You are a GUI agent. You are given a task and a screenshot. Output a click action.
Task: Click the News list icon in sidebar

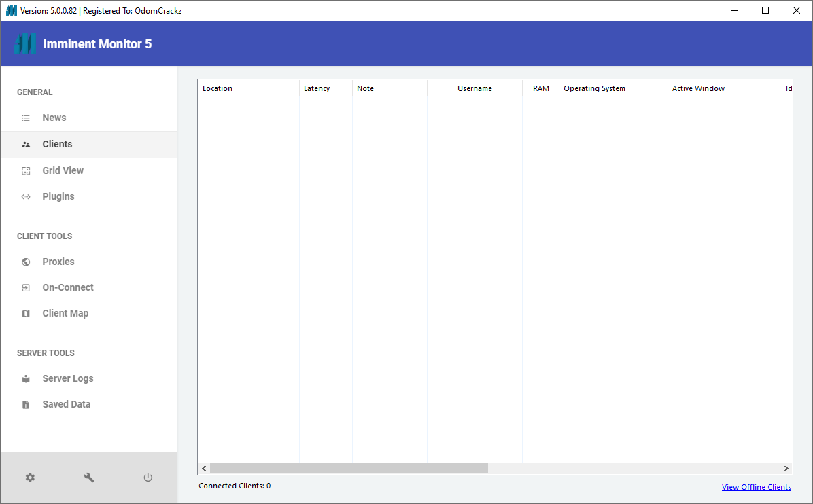pos(26,118)
